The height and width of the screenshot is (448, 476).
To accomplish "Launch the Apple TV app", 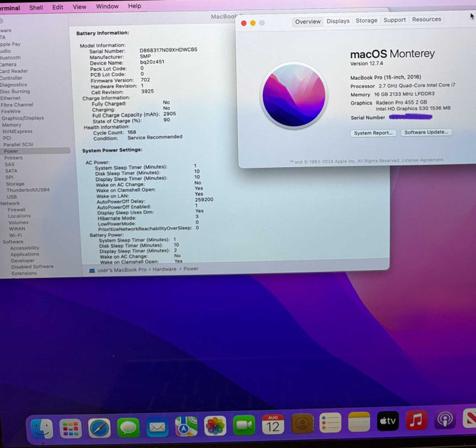I will click(388, 421).
